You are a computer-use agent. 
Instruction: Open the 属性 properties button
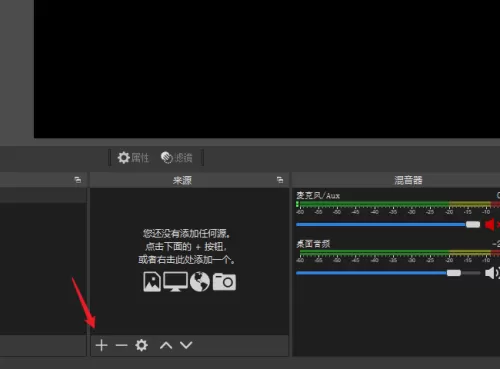click(x=133, y=157)
